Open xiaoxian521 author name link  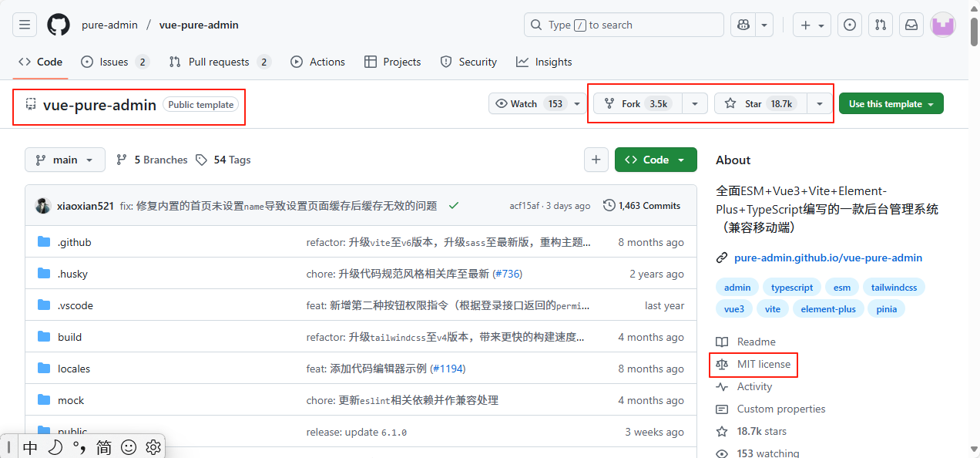point(86,206)
